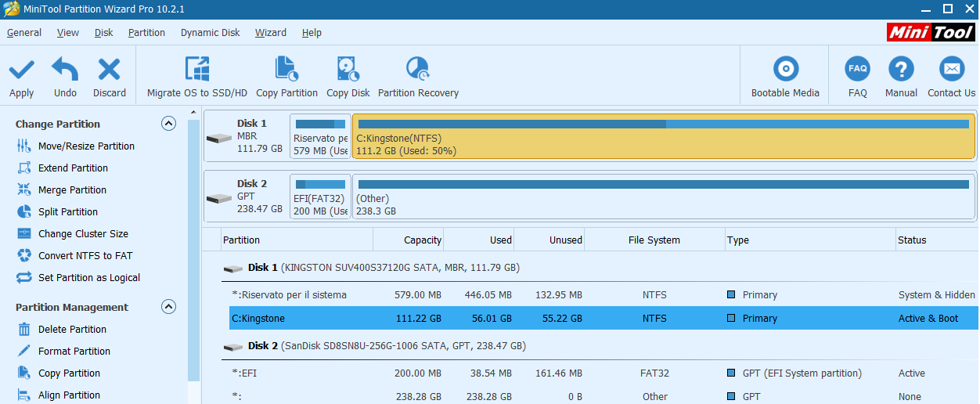This screenshot has width=980, height=404.
Task: Launch the Copy Disk tool
Action: tap(348, 77)
